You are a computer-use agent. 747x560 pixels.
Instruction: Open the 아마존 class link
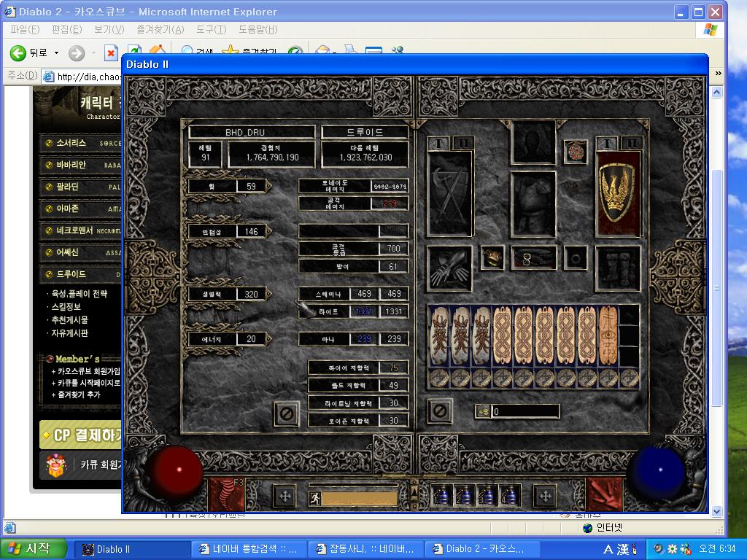81,209
